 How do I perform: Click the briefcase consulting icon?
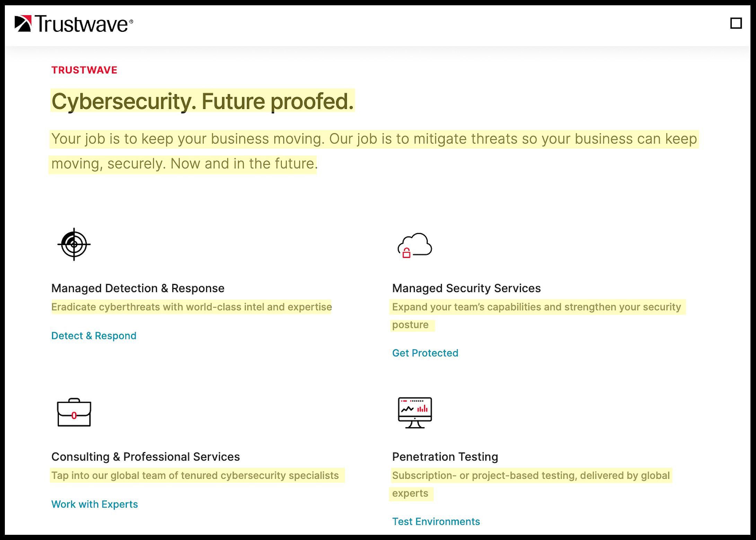74,412
